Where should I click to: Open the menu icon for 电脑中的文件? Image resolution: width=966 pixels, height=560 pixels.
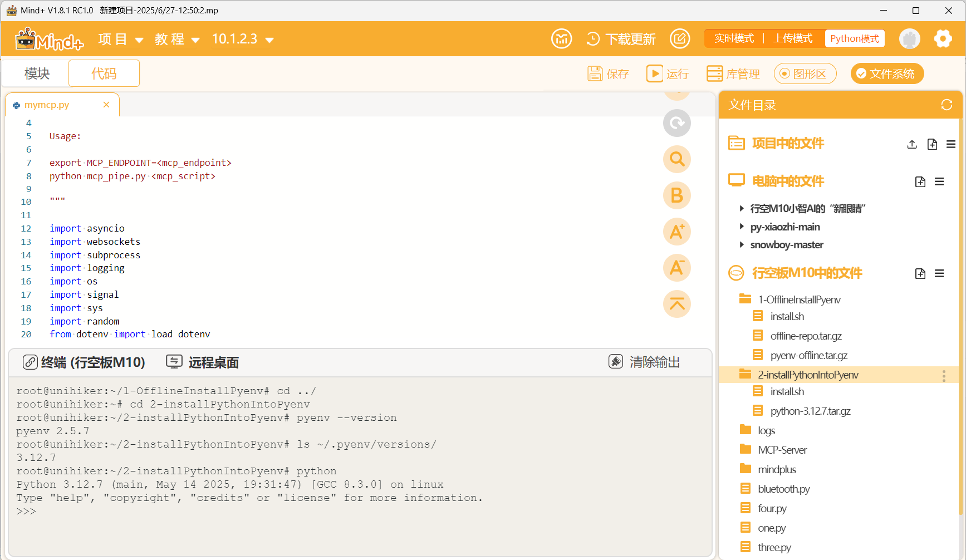[x=939, y=181]
